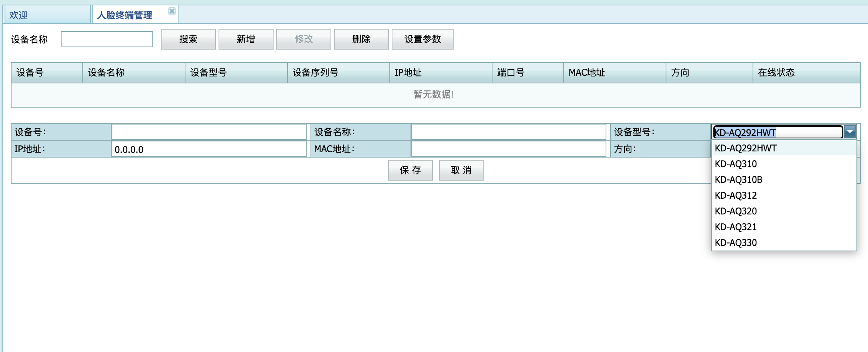Choose KD-AQ310 device model option

point(784,164)
